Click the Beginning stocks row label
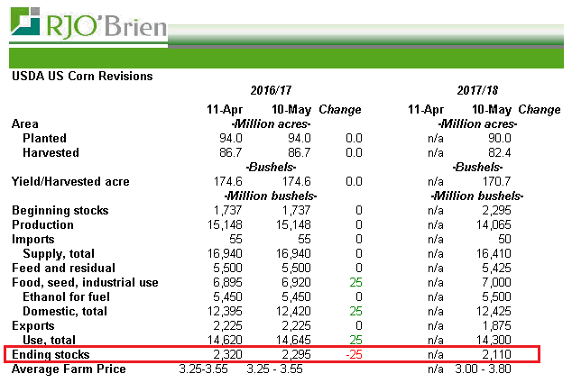The width and height of the screenshot is (572, 392). 60,210
